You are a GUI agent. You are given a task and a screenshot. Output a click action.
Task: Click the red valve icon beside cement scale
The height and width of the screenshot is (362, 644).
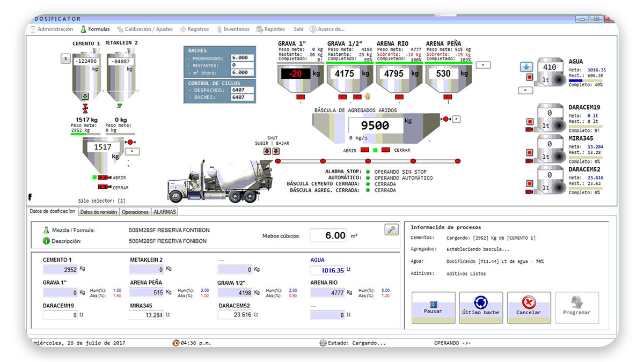[x=129, y=142]
